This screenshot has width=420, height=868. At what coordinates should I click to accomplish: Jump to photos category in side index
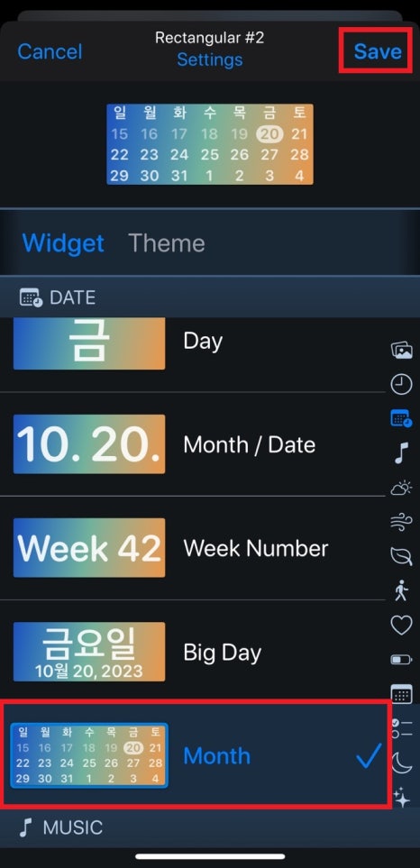pyautogui.click(x=401, y=350)
